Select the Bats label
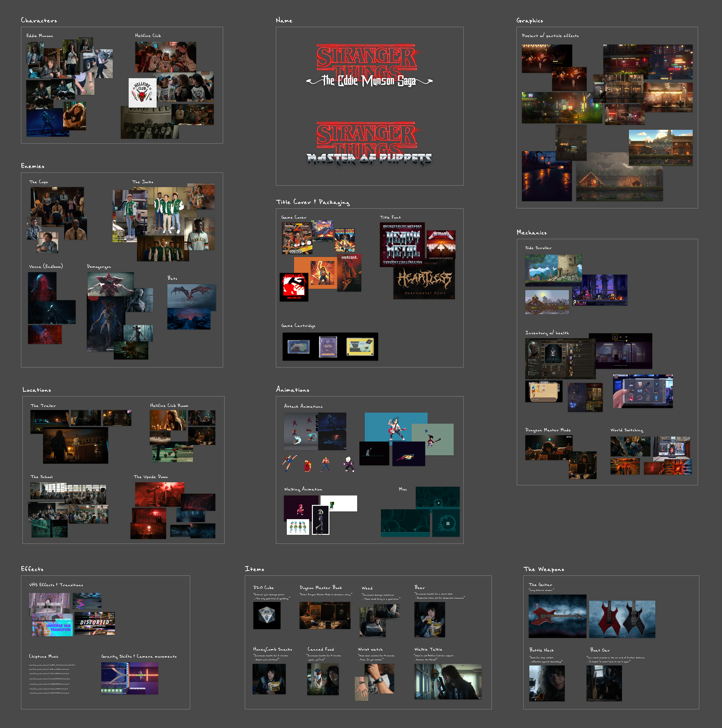This screenshot has height=728, width=722. 172,278
